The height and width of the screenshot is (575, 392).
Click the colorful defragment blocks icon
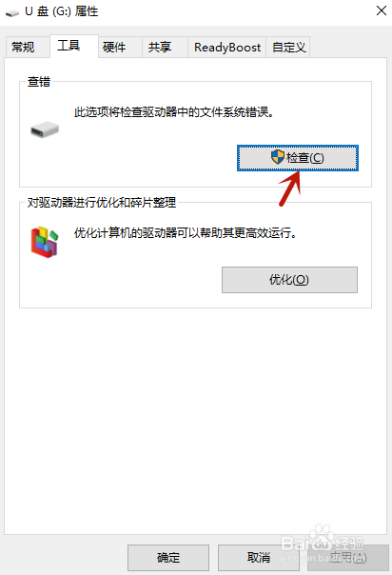coord(45,242)
